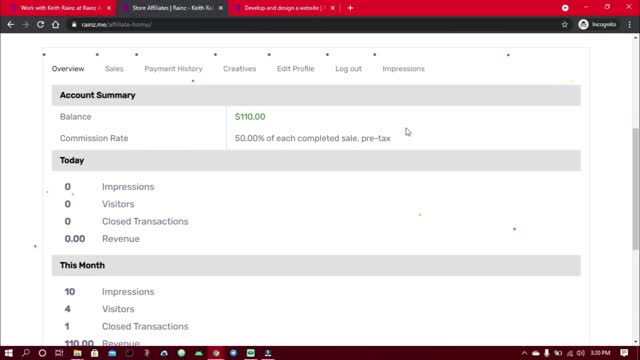Click the 50.00% of each completed sale text

(313, 138)
